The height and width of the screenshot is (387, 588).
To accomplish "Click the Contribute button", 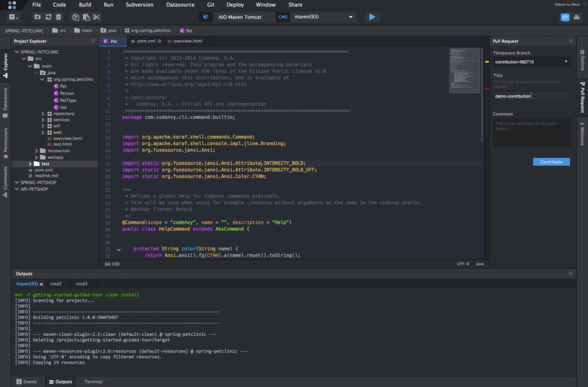I will click(x=551, y=162).
